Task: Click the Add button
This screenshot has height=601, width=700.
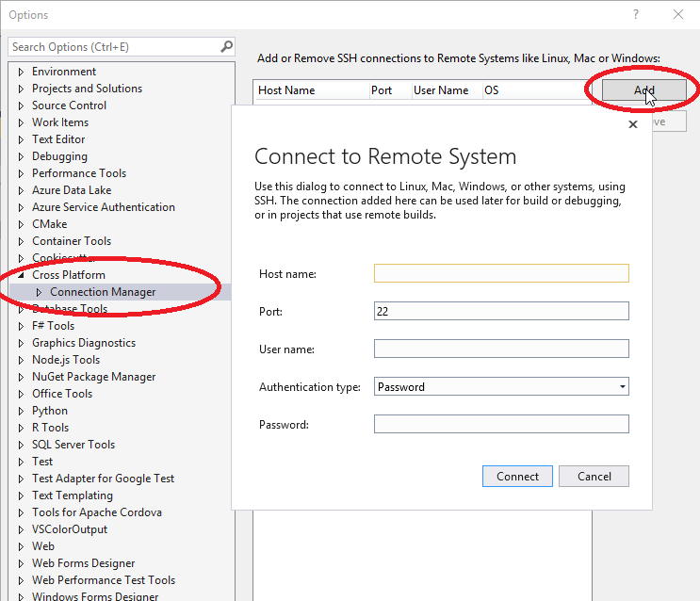Action: pyautogui.click(x=643, y=90)
